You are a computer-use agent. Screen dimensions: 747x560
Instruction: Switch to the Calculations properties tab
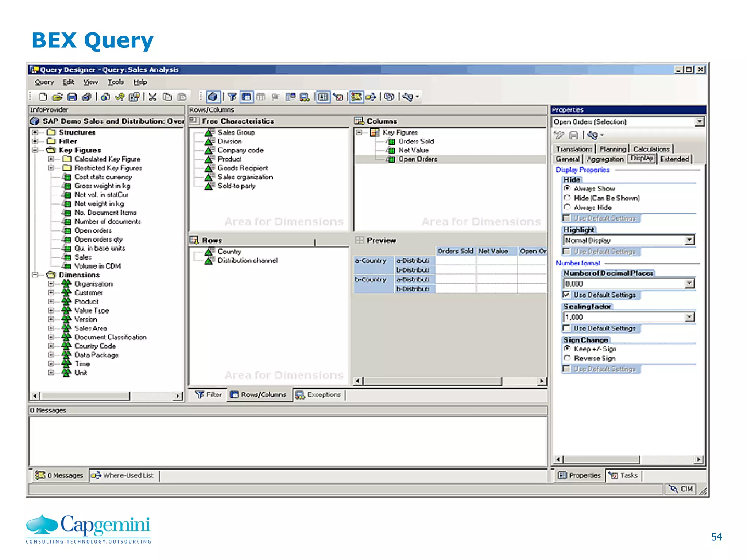click(651, 149)
